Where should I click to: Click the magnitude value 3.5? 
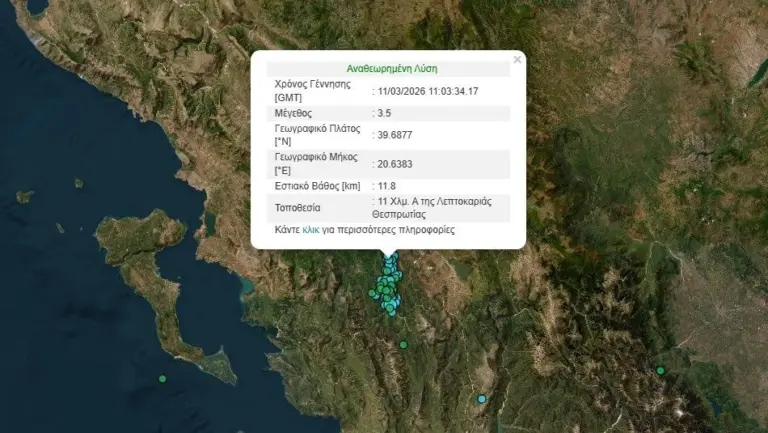point(384,113)
